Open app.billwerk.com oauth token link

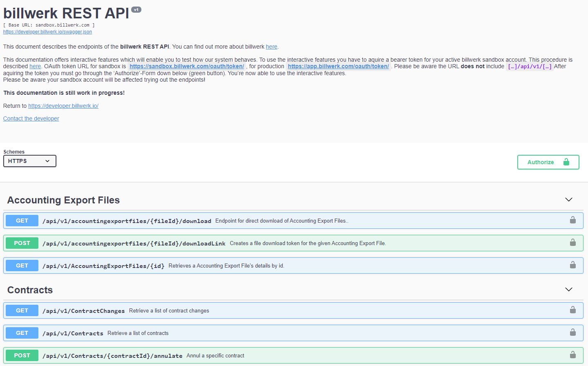click(338, 66)
